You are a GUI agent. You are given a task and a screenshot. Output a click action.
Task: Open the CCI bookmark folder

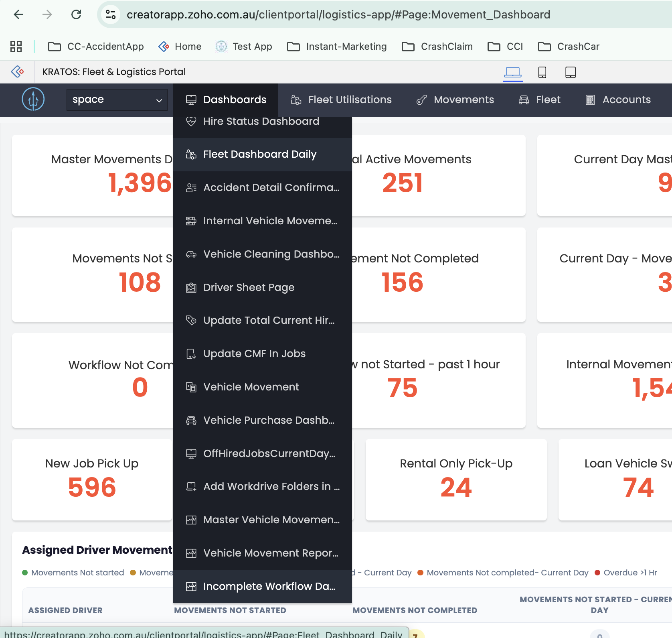pos(505,47)
